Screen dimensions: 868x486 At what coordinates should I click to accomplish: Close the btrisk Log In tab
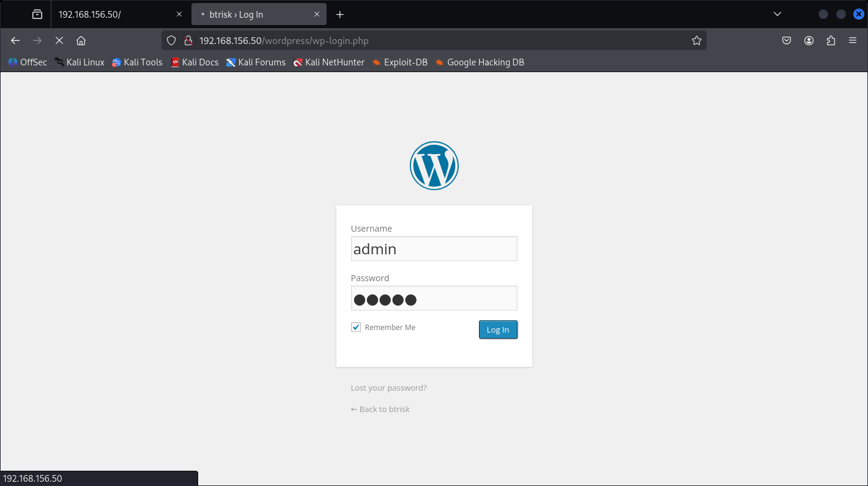pyautogui.click(x=317, y=14)
